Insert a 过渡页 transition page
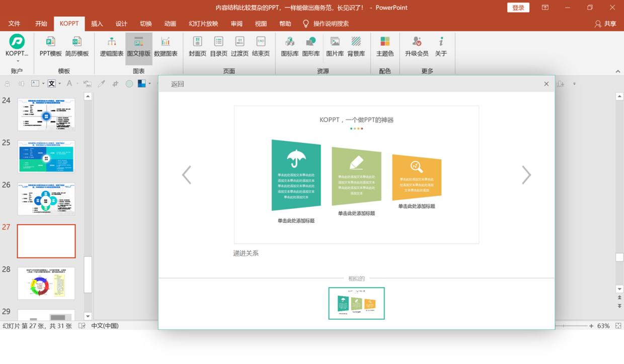Image resolution: width=624 pixels, height=364 pixels. click(240, 46)
